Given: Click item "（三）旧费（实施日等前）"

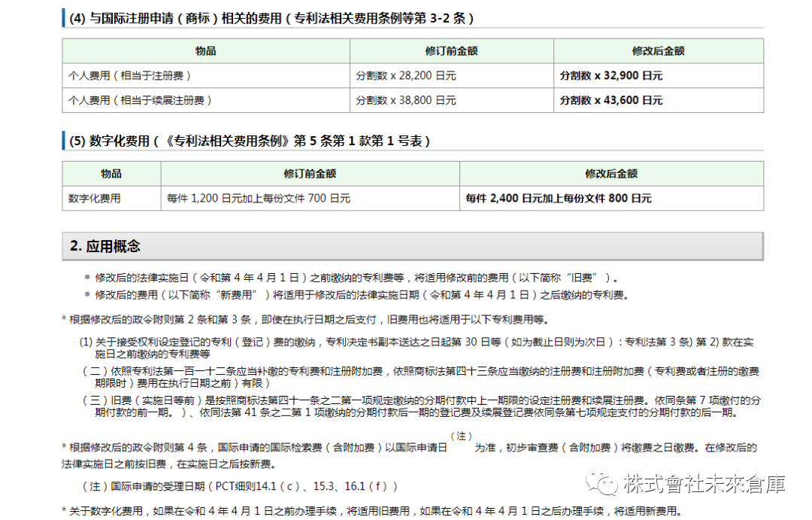Looking at the screenshot, I should pyautogui.click(x=422, y=406).
